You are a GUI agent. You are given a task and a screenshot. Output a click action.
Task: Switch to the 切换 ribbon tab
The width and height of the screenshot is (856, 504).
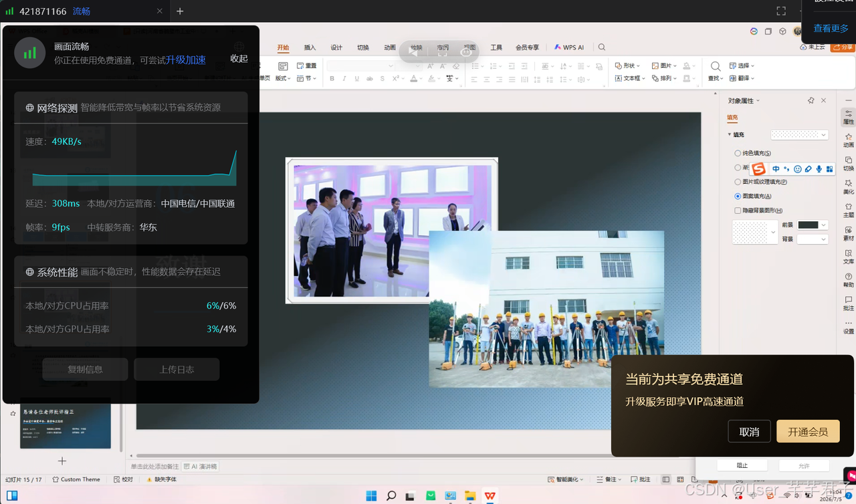[x=363, y=47]
